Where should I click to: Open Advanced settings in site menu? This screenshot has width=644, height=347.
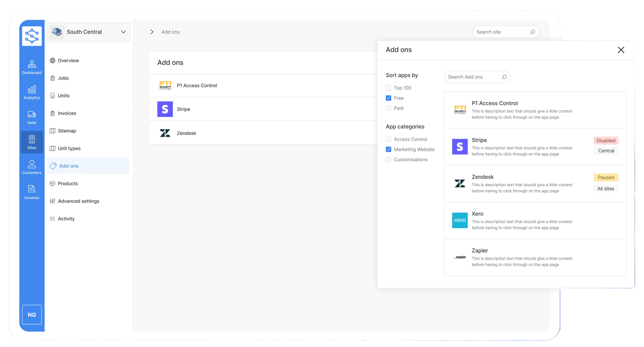88,201
